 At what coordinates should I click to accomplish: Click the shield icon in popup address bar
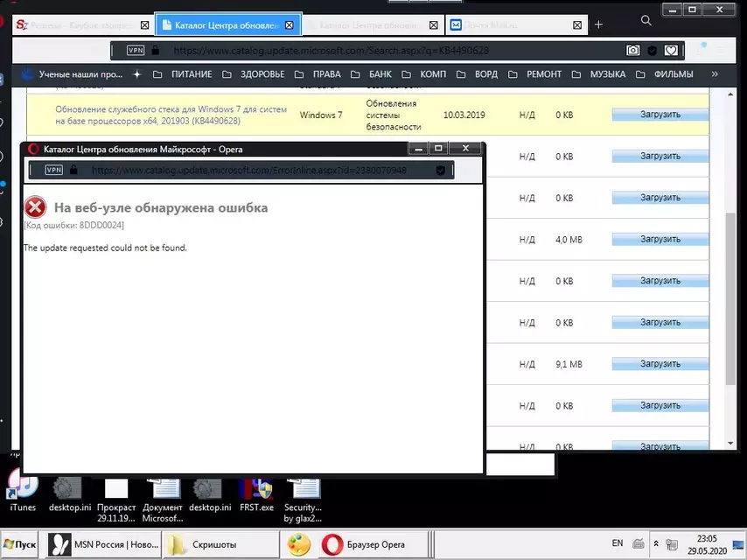click(441, 170)
